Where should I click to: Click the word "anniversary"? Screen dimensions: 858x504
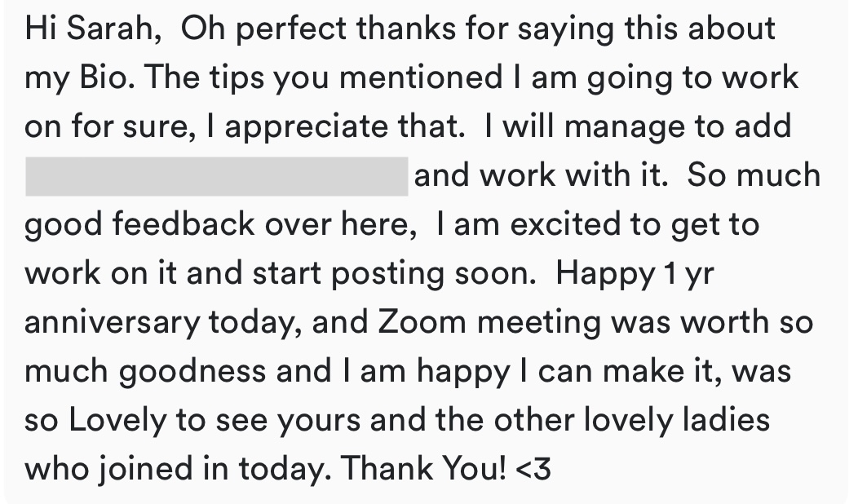pos(113,323)
